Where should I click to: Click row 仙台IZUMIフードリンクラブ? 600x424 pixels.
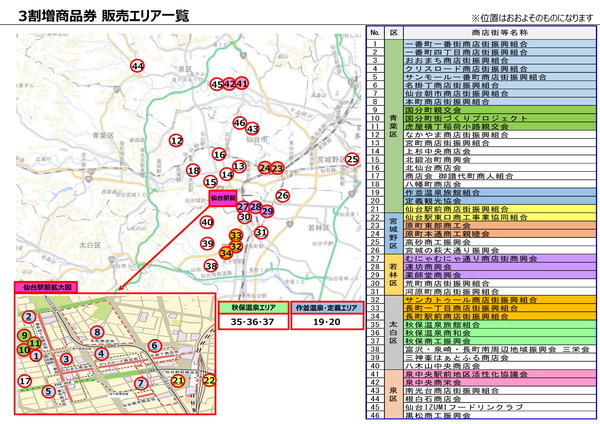pyautogui.click(x=500, y=407)
